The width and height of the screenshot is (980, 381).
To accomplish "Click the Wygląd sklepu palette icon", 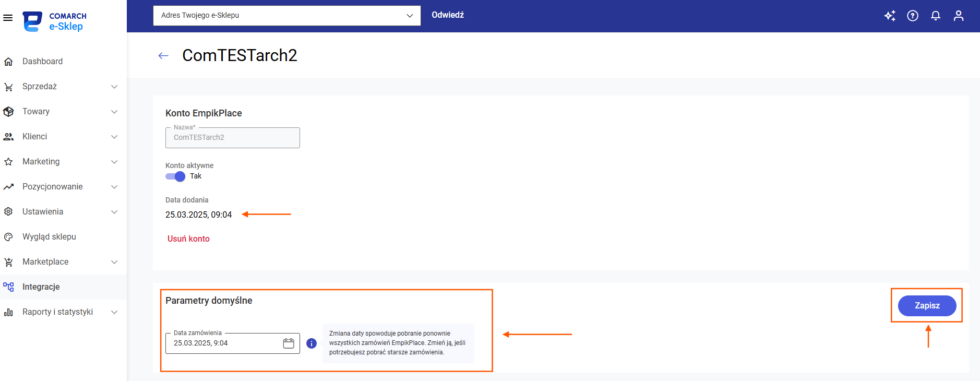I will coord(8,237).
